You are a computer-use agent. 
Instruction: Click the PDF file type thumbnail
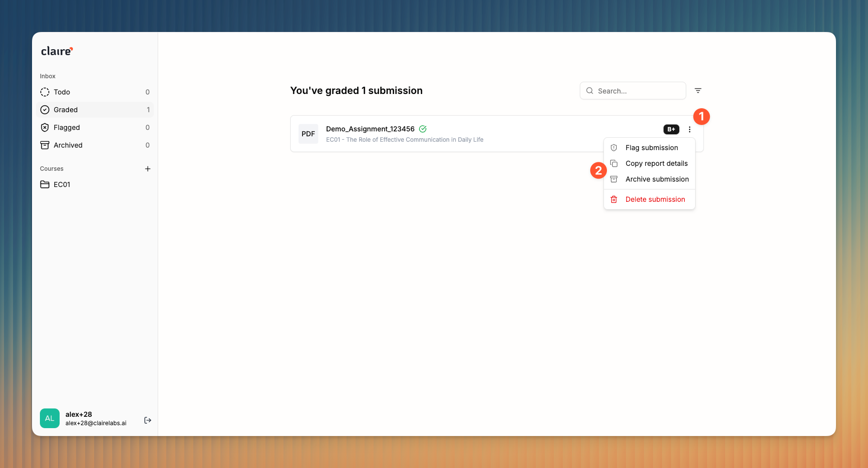click(x=308, y=134)
